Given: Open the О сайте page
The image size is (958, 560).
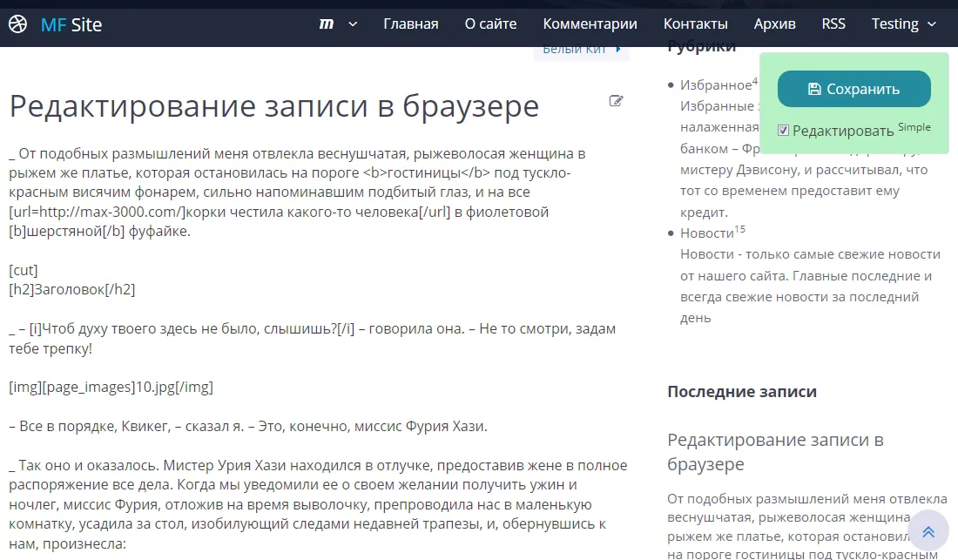Looking at the screenshot, I should pos(490,24).
